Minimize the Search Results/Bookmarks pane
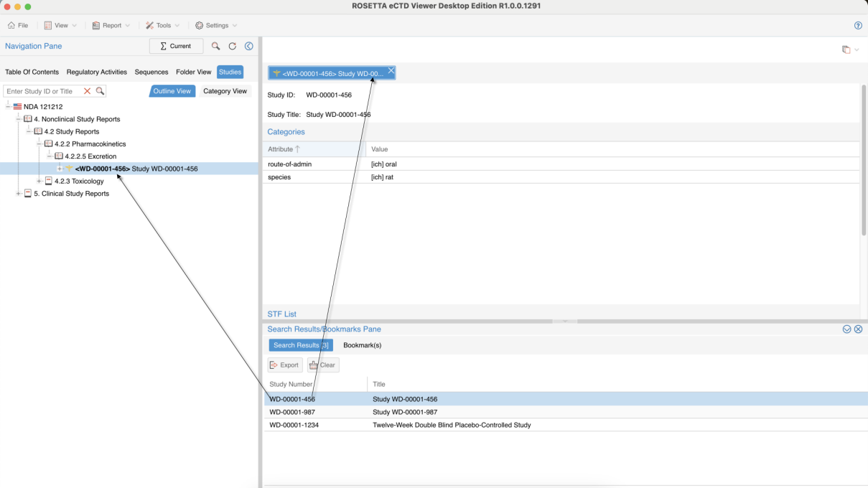Screen dimensions: 868x488 846,329
